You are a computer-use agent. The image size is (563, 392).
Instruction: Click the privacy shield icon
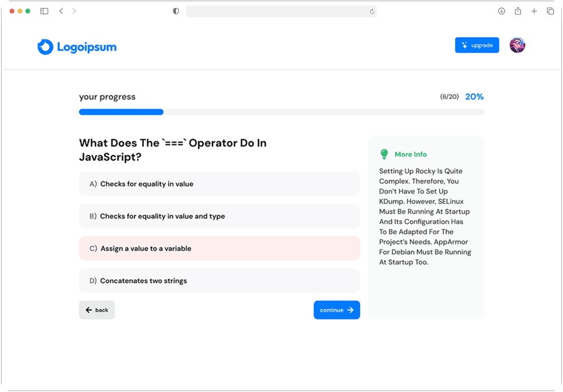(x=176, y=11)
